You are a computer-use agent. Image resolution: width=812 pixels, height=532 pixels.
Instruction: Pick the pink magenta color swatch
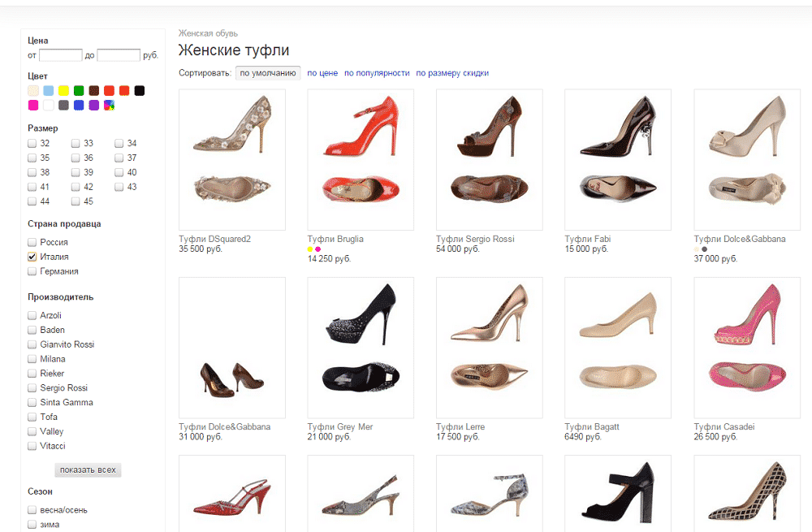pos(33,105)
